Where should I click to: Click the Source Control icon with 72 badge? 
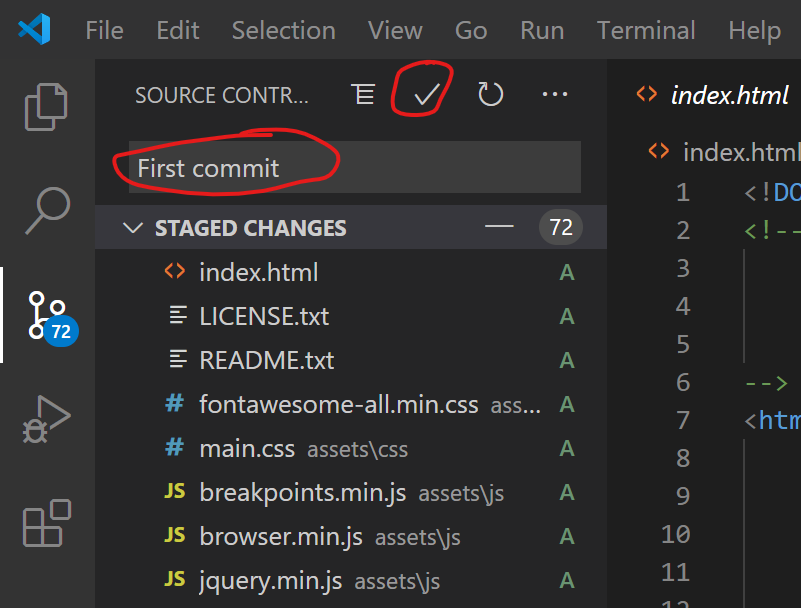click(x=48, y=314)
